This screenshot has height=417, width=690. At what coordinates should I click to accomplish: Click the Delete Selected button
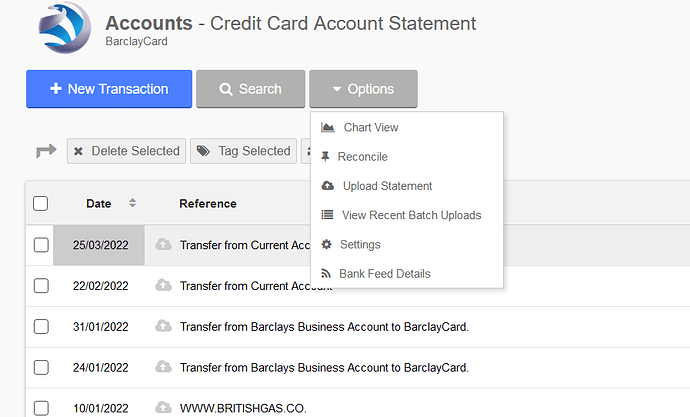click(x=126, y=151)
